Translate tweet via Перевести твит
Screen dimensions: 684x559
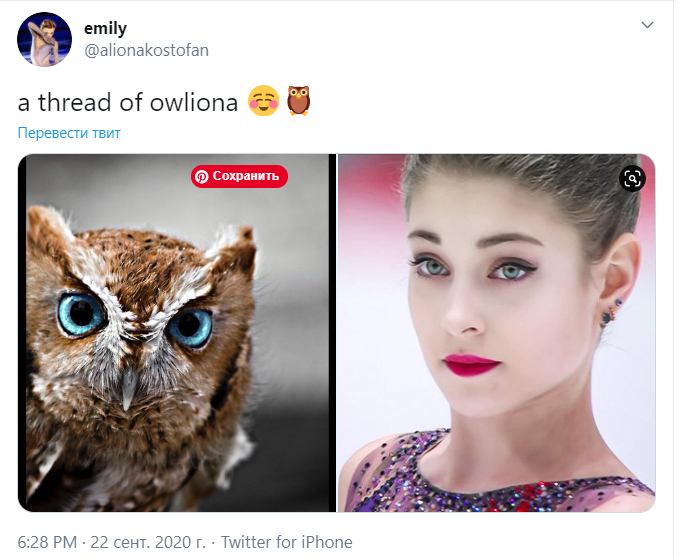point(69,133)
